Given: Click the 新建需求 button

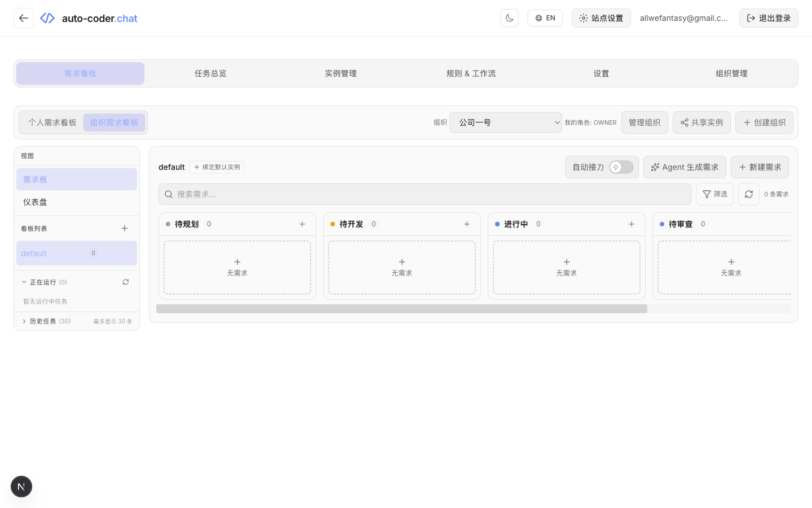Looking at the screenshot, I should click(760, 167).
